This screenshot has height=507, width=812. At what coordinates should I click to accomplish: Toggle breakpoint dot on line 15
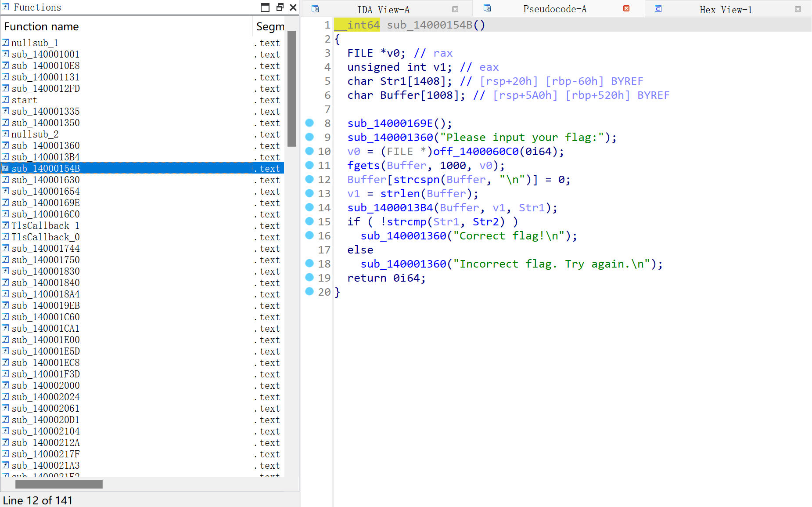coord(309,221)
